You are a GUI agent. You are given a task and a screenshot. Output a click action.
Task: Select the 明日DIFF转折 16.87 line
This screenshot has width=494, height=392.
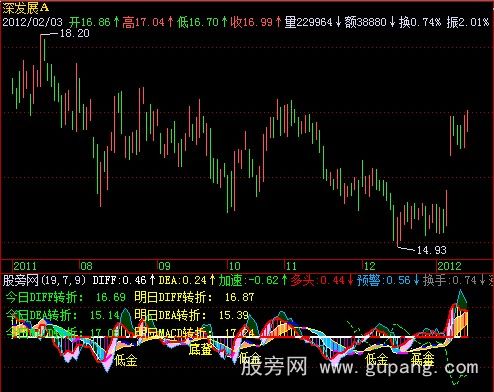[194, 297]
